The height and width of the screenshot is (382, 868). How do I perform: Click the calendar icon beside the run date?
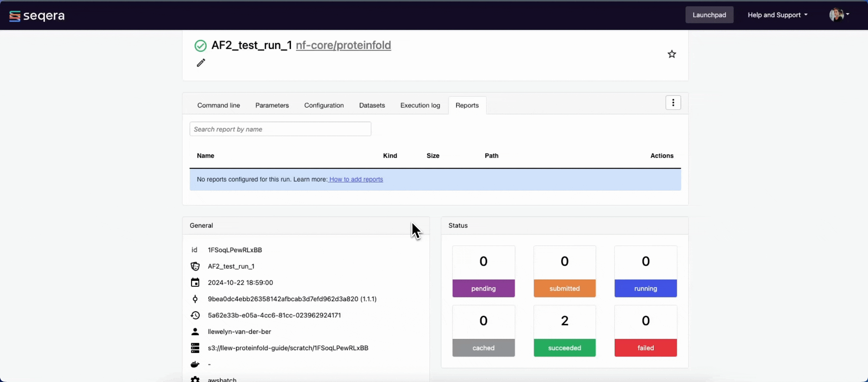click(195, 283)
